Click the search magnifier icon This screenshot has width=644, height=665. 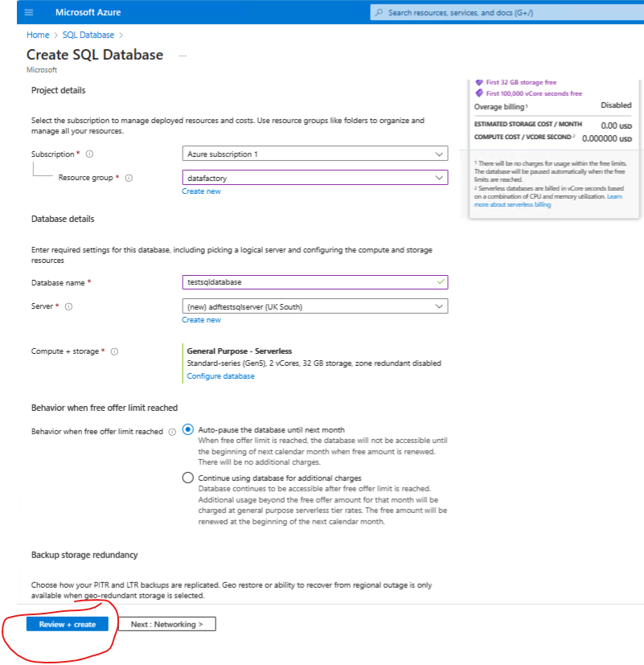pos(379,12)
